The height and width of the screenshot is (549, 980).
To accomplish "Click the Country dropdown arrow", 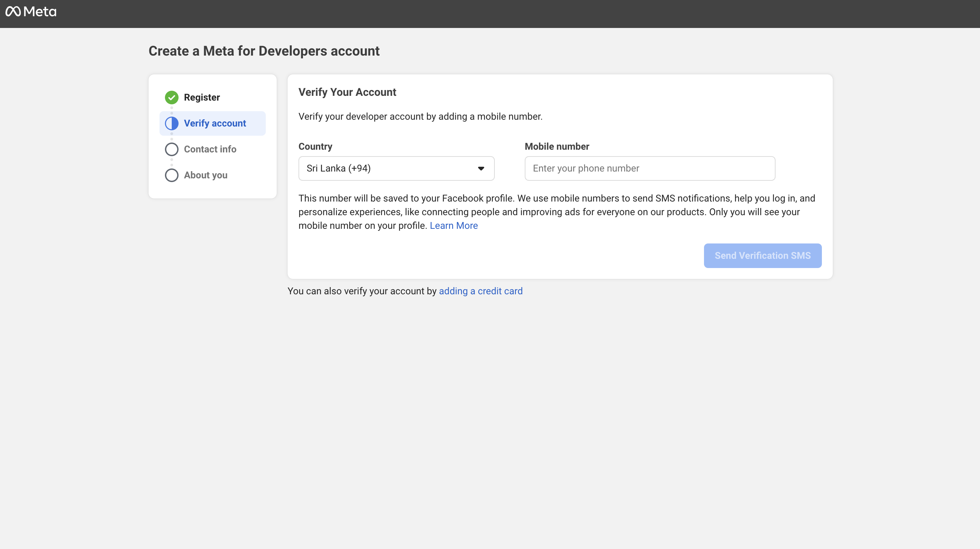I will [481, 168].
